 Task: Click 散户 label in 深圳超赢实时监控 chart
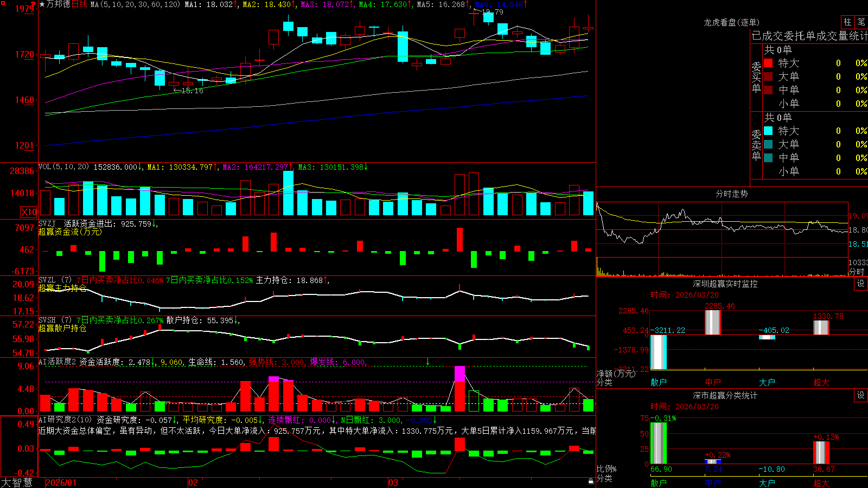coord(659,382)
